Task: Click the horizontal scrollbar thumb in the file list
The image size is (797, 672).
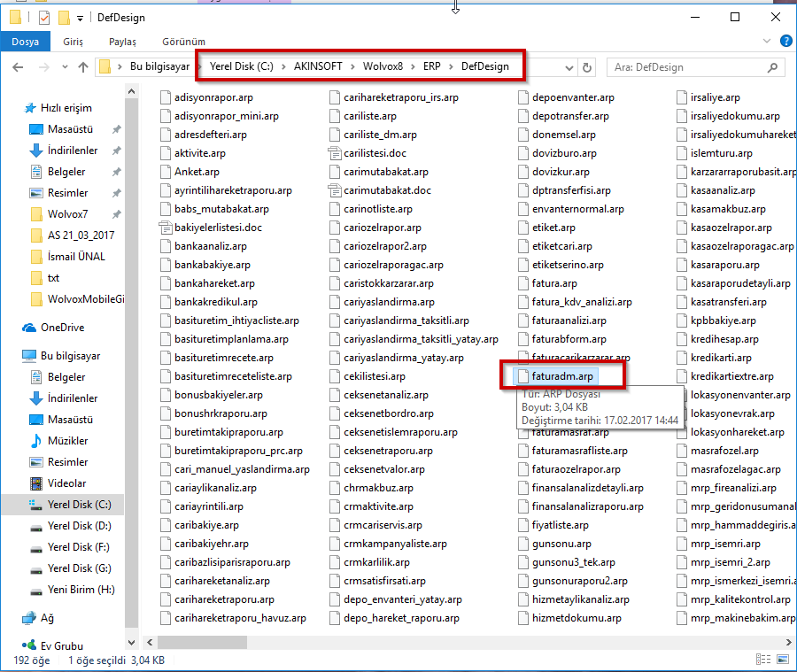Action: [x=202, y=643]
